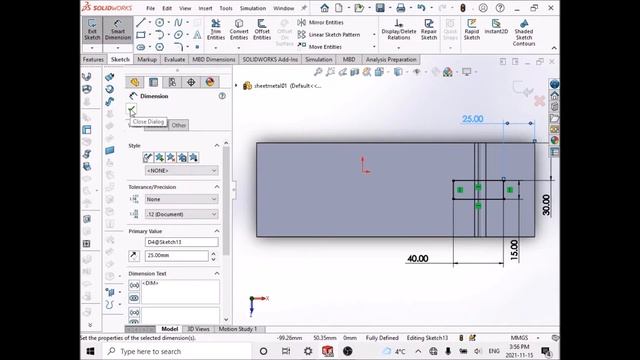Open the ConfigurationManager tab

[x=172, y=82]
